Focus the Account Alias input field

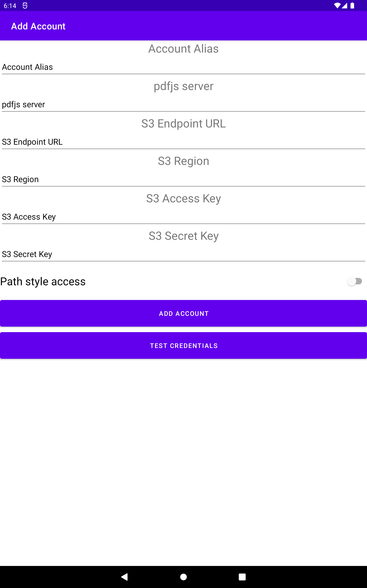[183, 67]
